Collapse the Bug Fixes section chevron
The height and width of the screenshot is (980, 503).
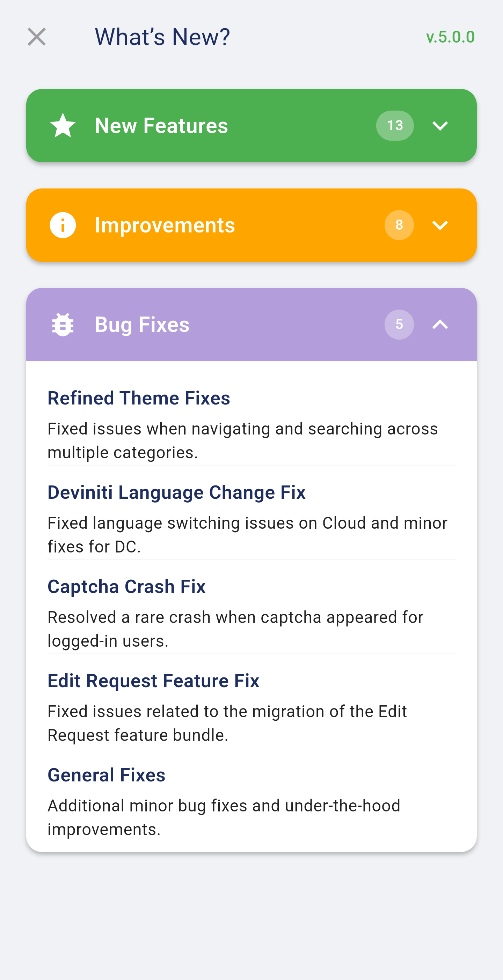point(440,325)
